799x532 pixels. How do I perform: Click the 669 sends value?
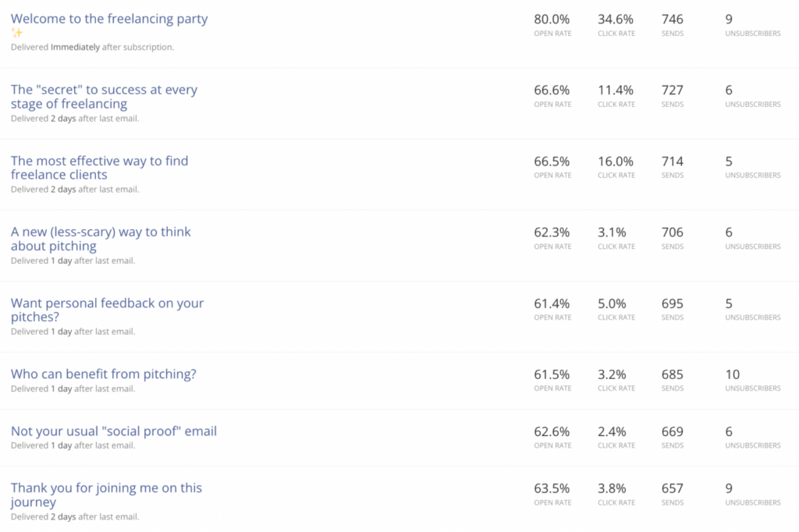672,432
